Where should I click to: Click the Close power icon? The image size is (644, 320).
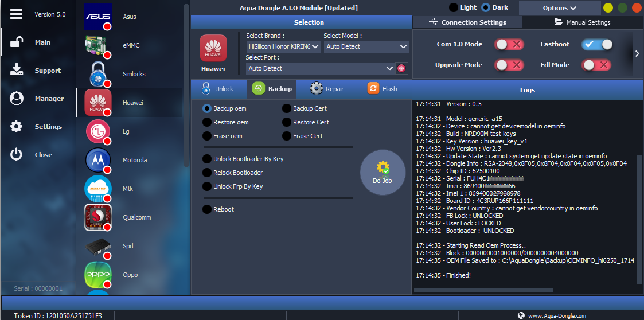(x=17, y=155)
